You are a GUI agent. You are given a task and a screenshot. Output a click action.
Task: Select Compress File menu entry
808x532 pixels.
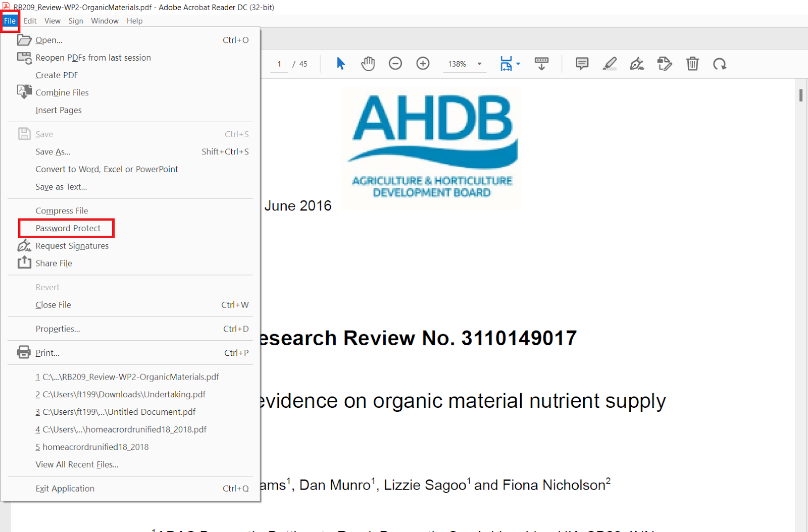[x=62, y=210]
